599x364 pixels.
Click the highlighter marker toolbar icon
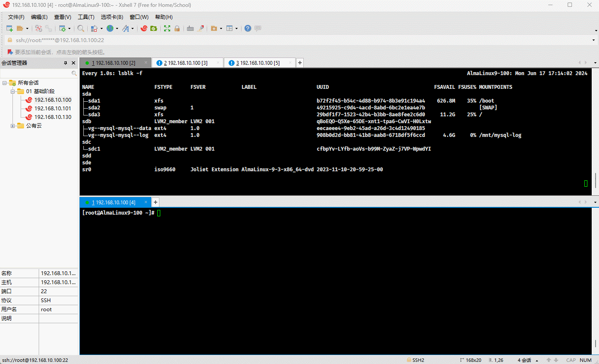coord(200,28)
